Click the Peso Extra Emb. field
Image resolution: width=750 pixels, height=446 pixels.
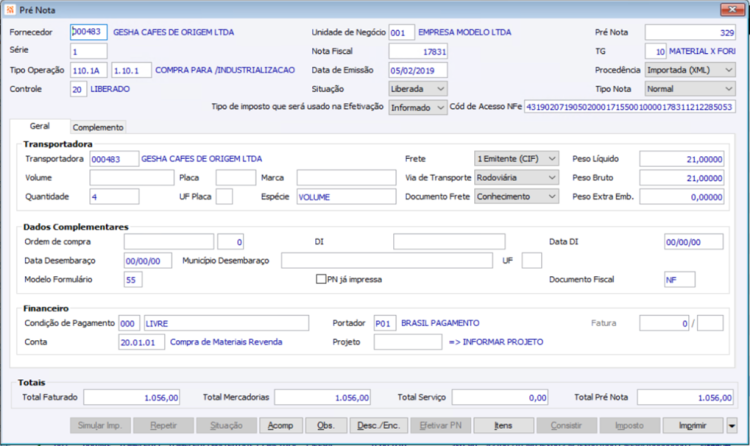point(682,197)
